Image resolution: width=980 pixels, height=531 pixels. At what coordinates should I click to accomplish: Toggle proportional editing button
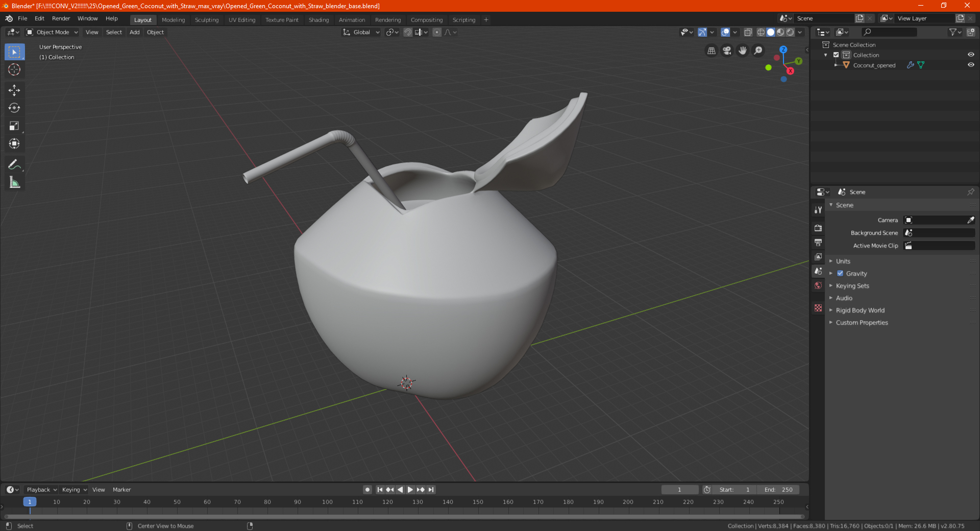[437, 32]
